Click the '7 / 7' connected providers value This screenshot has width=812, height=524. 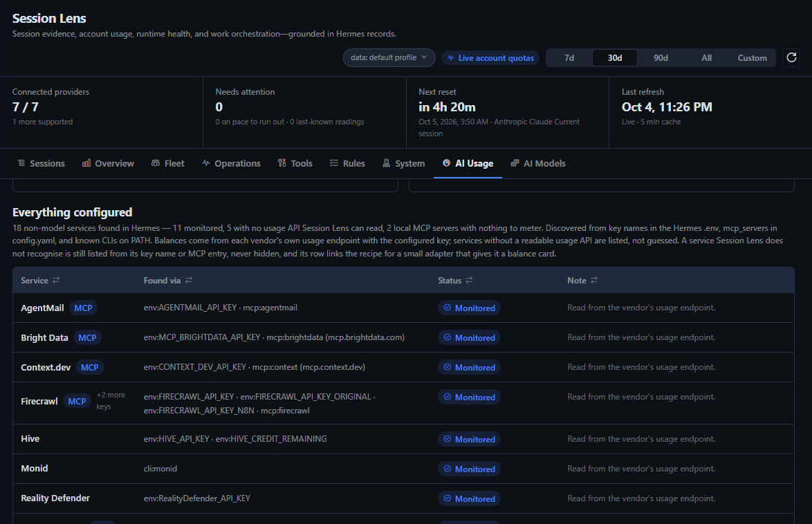pos(26,107)
